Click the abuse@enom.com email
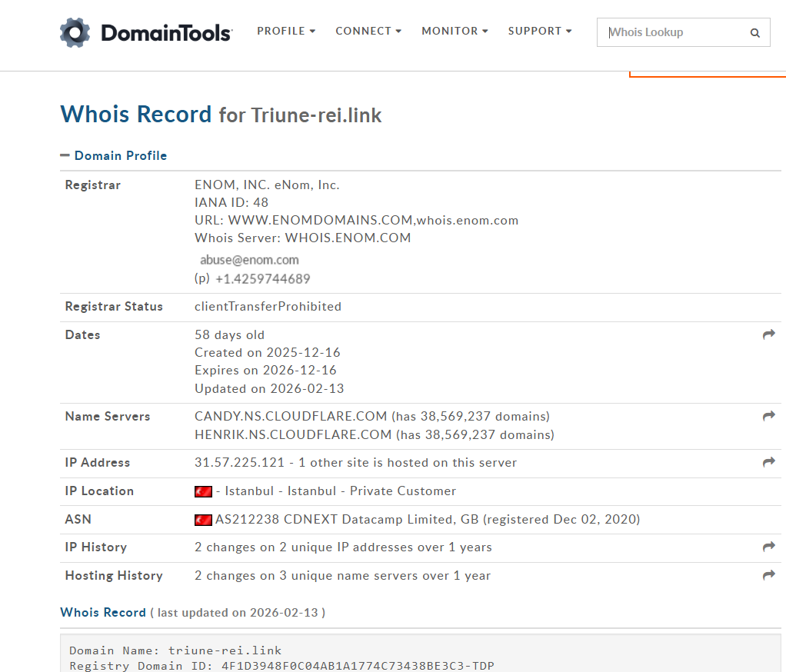 click(249, 260)
